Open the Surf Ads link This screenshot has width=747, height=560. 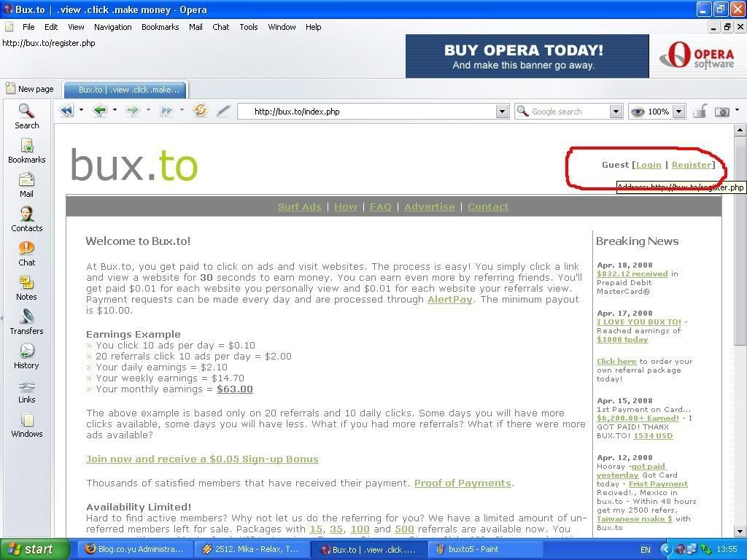point(299,206)
